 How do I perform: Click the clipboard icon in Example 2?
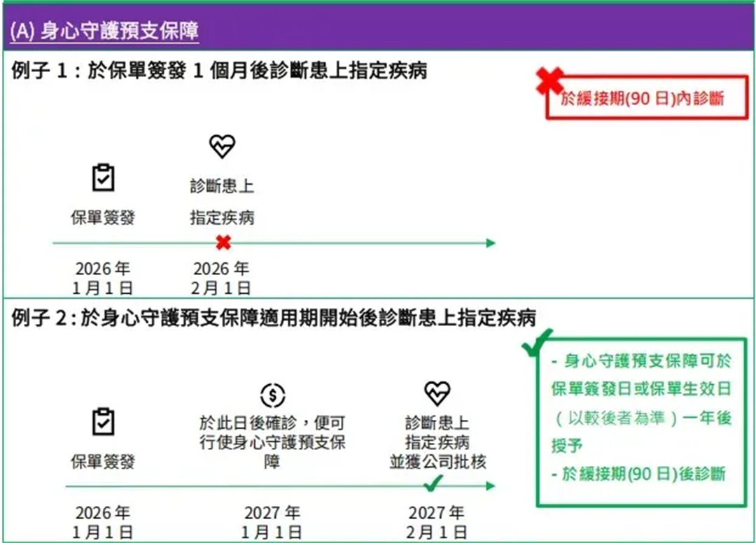pyautogui.click(x=103, y=421)
